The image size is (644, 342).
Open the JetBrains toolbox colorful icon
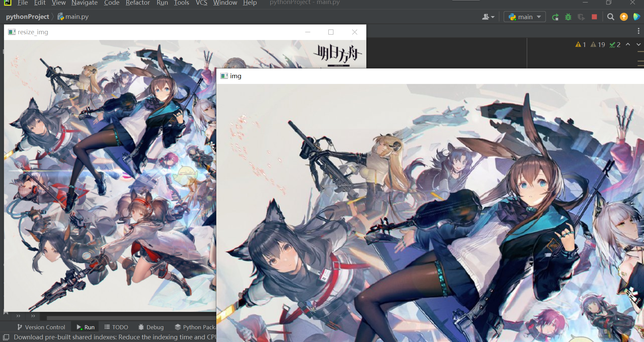click(x=637, y=17)
